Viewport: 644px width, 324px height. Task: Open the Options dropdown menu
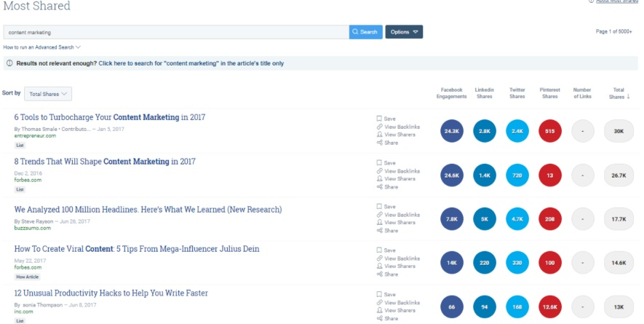[x=404, y=32]
